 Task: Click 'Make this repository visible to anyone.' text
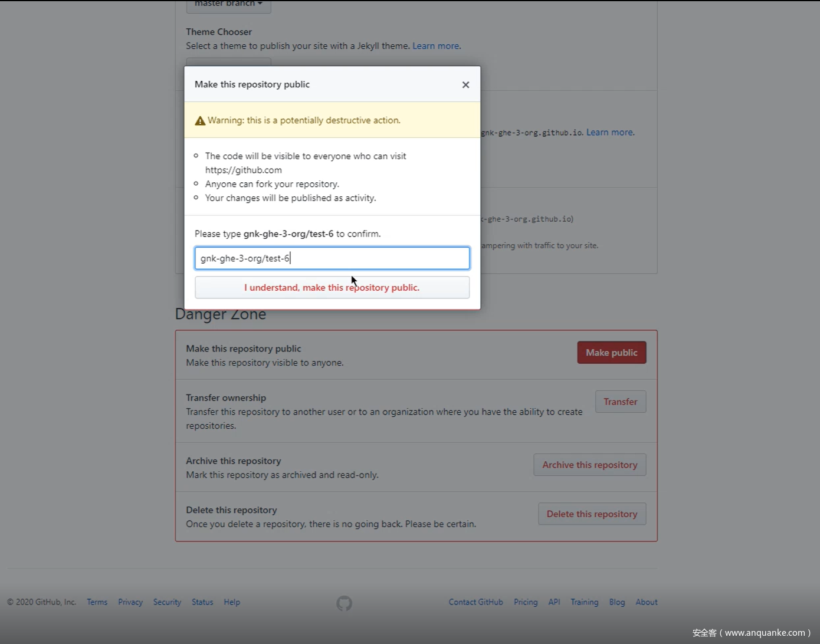tap(265, 363)
